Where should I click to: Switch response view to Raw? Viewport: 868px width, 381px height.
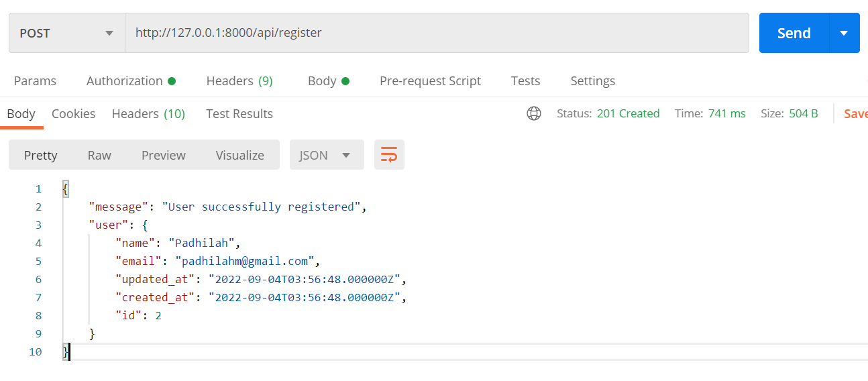99,155
